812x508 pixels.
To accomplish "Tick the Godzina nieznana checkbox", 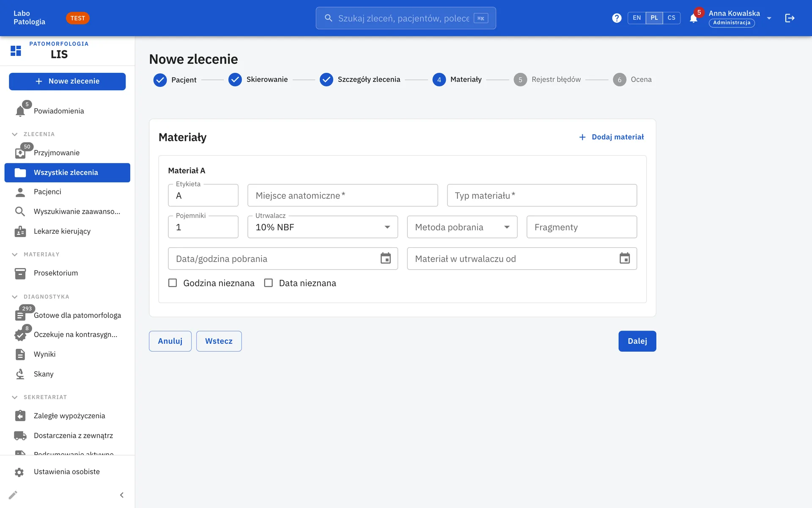I will point(173,283).
